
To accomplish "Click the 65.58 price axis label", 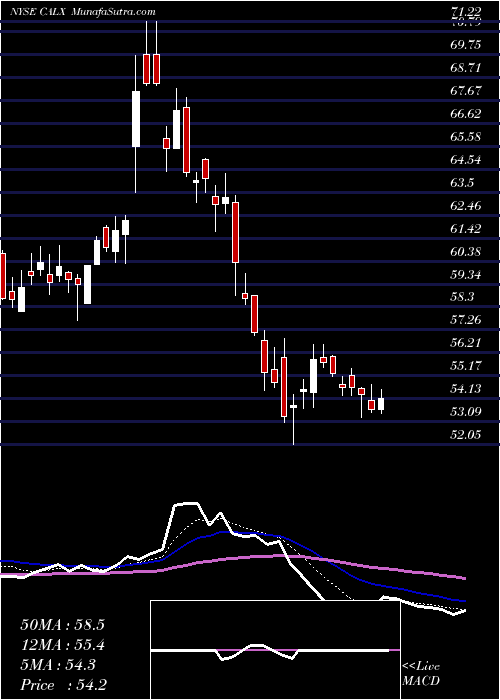I will pyautogui.click(x=466, y=136).
